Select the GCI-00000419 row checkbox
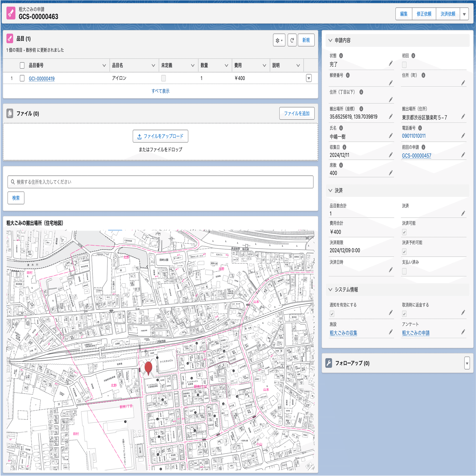This screenshot has height=476, width=476. point(22,78)
